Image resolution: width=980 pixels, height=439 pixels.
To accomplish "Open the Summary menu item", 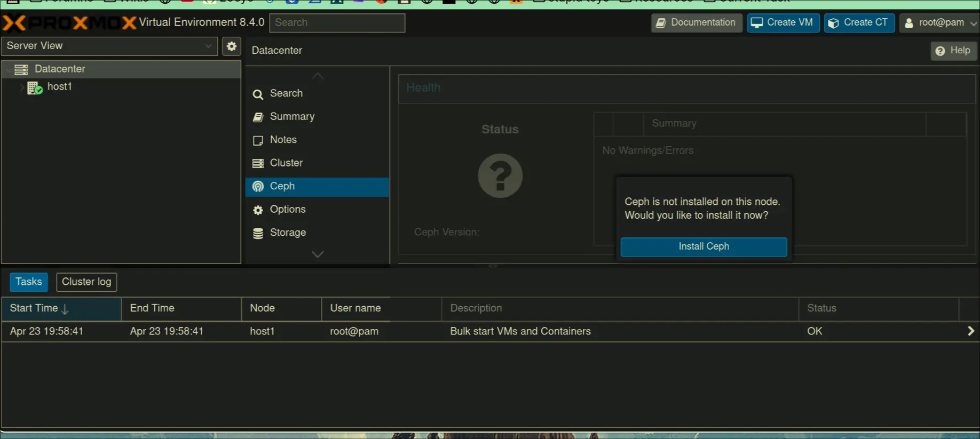I will (292, 117).
